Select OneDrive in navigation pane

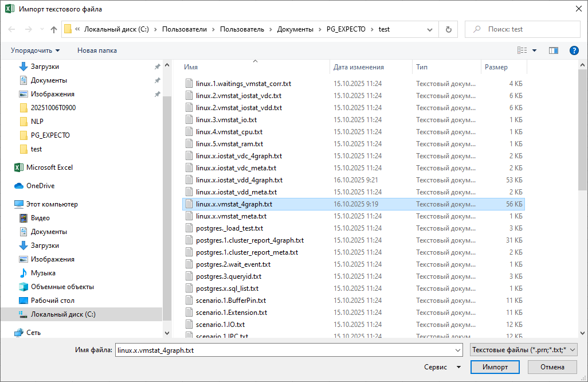coord(41,186)
